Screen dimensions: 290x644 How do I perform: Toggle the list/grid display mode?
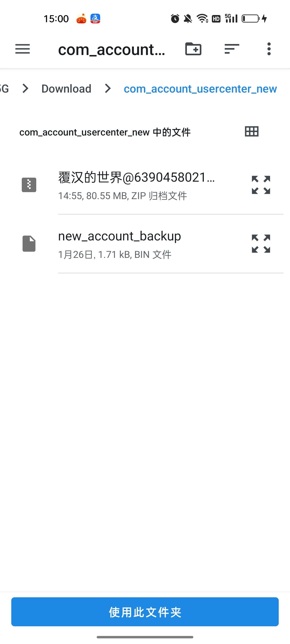pos(251,131)
